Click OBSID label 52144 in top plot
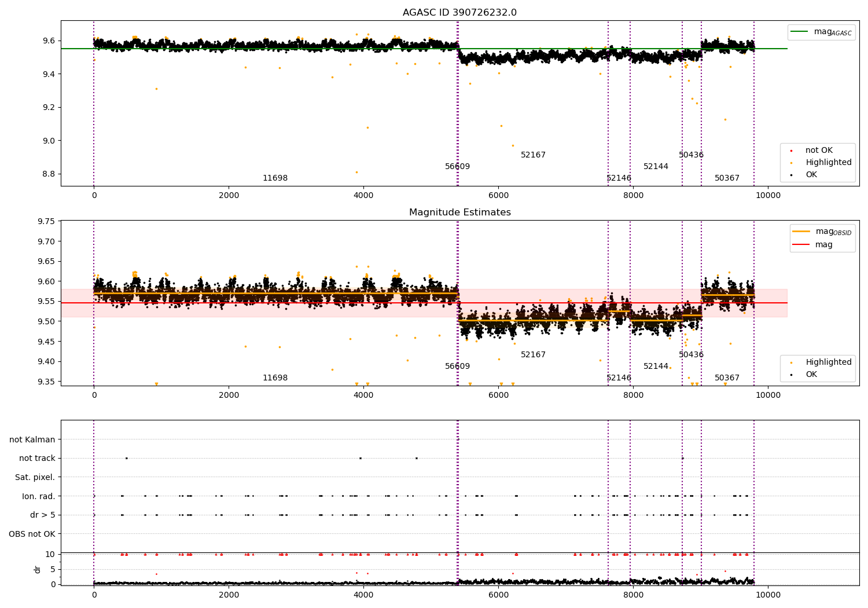Screen dimensions: 868x608 [x=656, y=167]
